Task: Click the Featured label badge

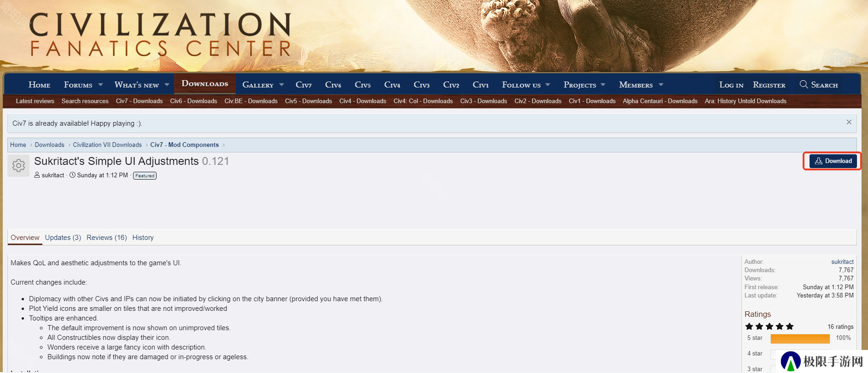Action: tap(145, 175)
